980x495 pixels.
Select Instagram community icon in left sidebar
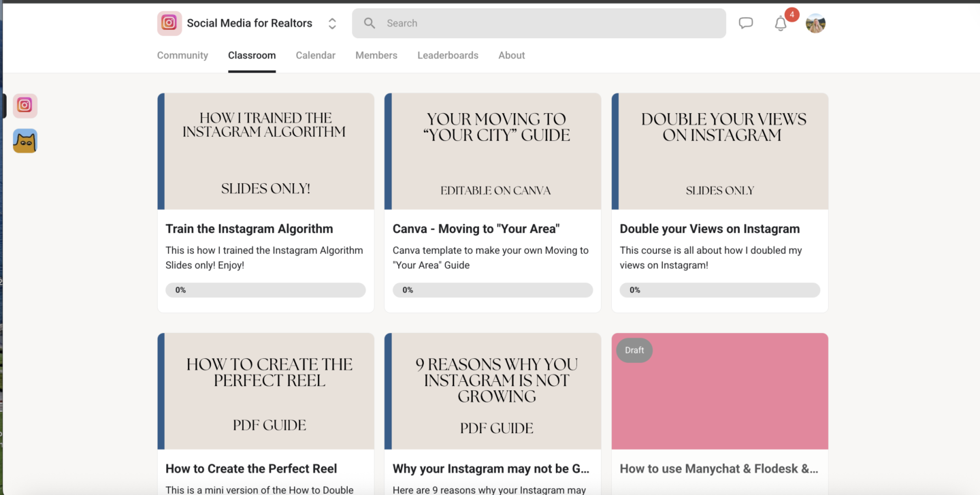[x=25, y=106]
